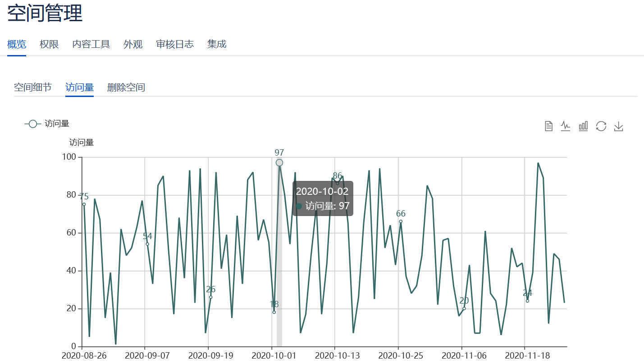Click data point labeled 75

pos(84,204)
